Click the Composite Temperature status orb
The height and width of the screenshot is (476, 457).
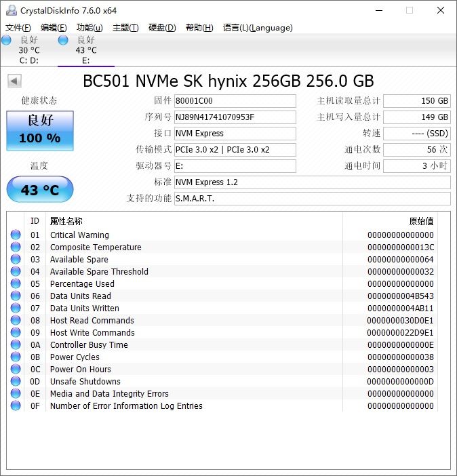(16, 247)
